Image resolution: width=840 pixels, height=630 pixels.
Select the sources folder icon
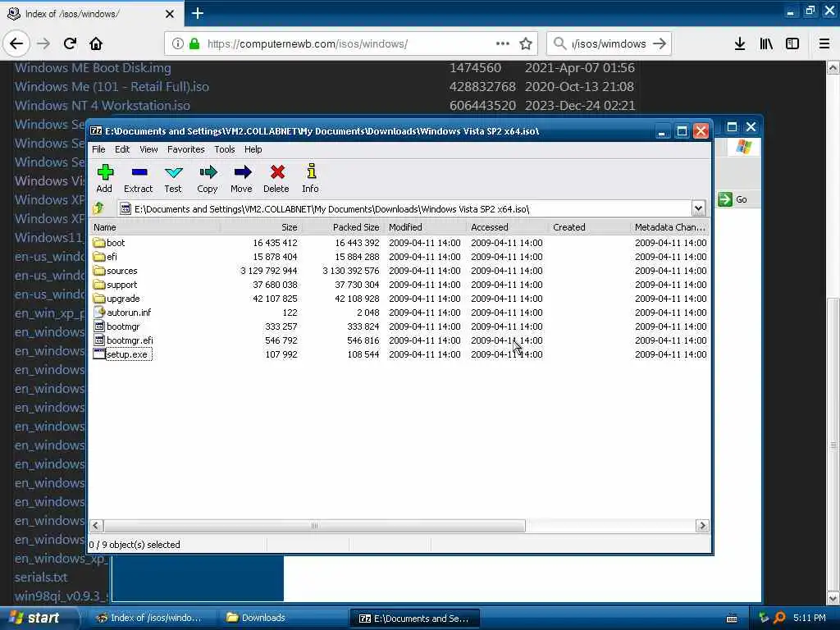pyautogui.click(x=99, y=271)
